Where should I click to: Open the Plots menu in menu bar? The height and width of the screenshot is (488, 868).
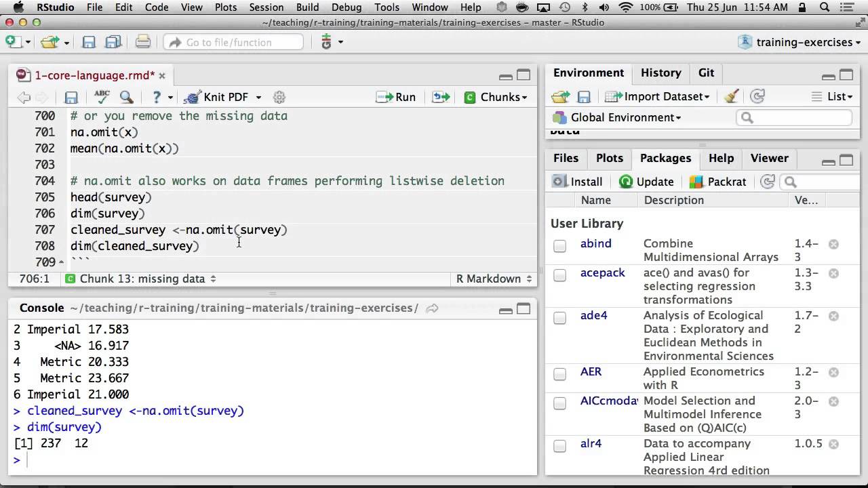[226, 7]
